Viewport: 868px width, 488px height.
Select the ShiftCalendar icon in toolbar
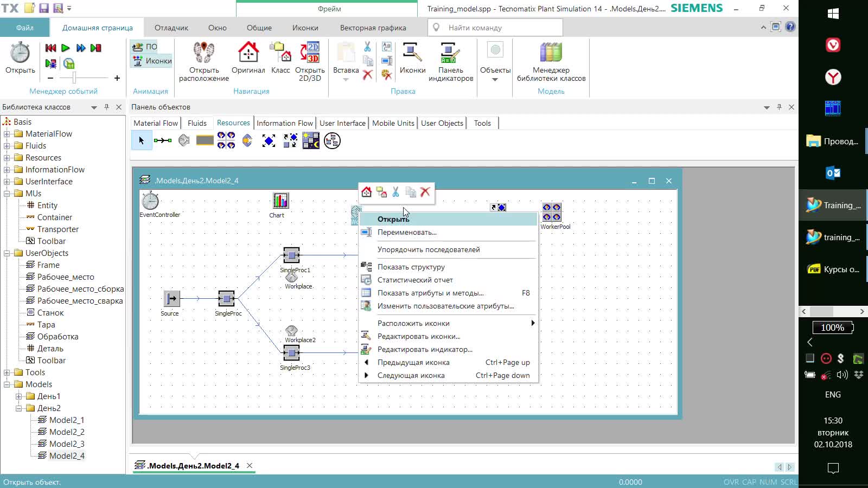pos(311,141)
